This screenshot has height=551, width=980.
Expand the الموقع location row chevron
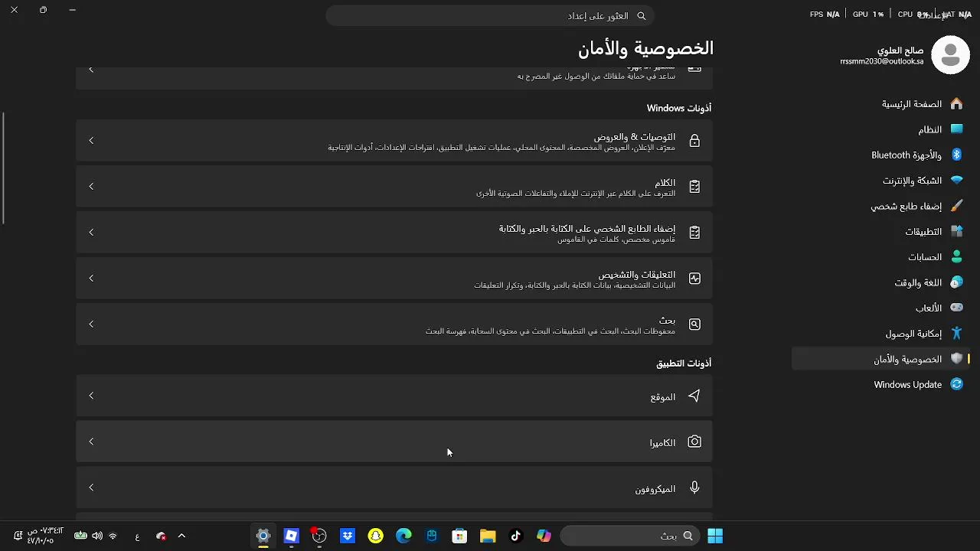click(91, 396)
